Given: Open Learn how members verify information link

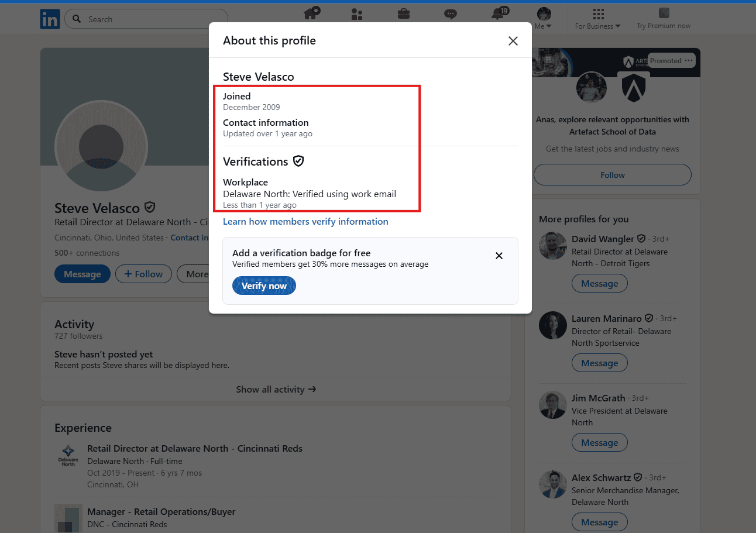Looking at the screenshot, I should 305,221.
